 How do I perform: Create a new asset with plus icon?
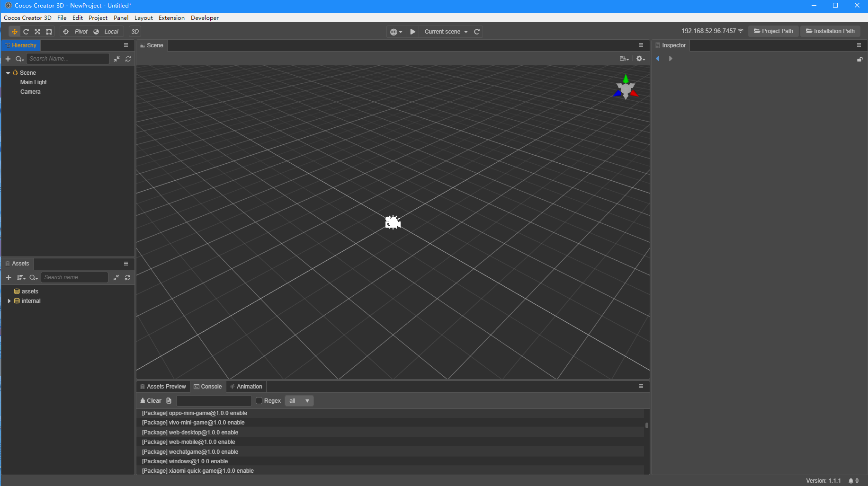[9, 277]
